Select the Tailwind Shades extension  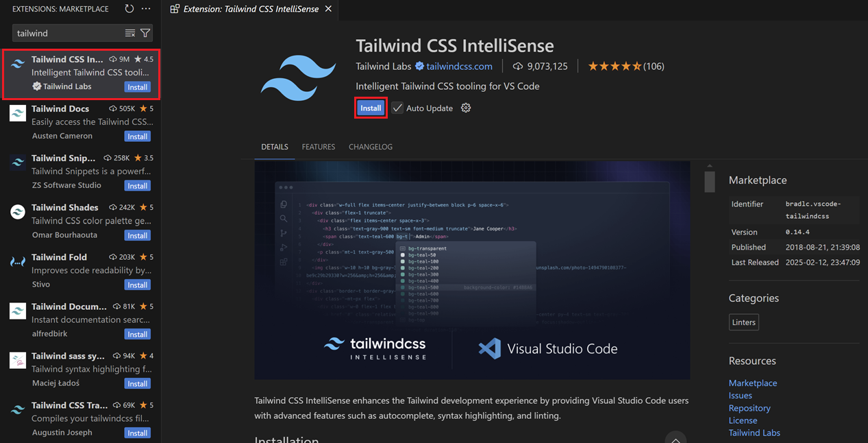coord(81,221)
